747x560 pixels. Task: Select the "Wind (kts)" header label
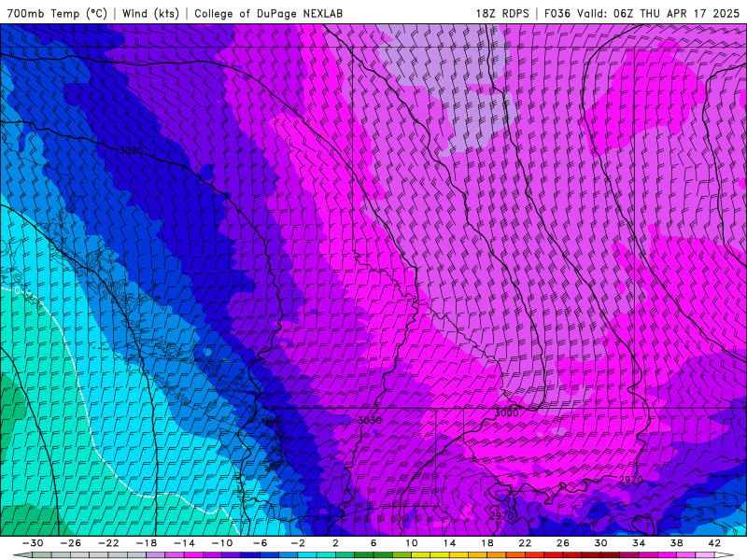[150, 13]
